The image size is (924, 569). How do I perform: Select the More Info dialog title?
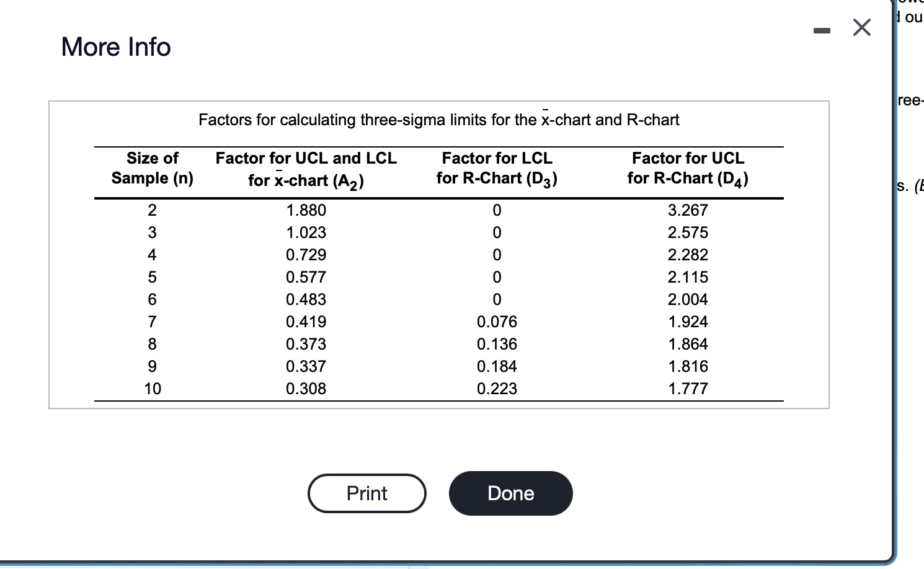pyautogui.click(x=115, y=46)
